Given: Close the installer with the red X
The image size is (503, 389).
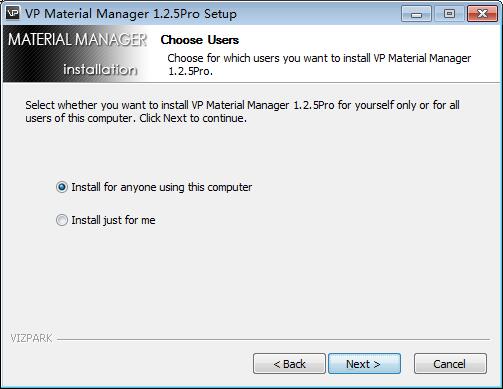Looking at the screenshot, I should pyautogui.click(x=482, y=14).
